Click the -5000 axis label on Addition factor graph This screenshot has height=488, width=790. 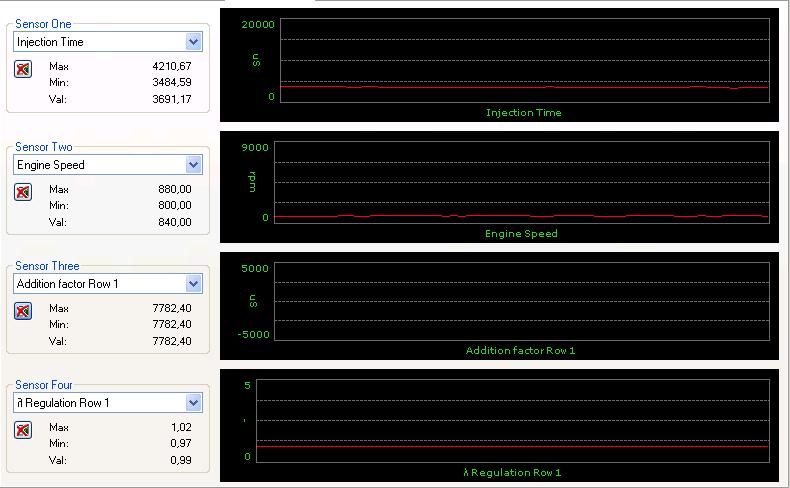(x=253, y=334)
